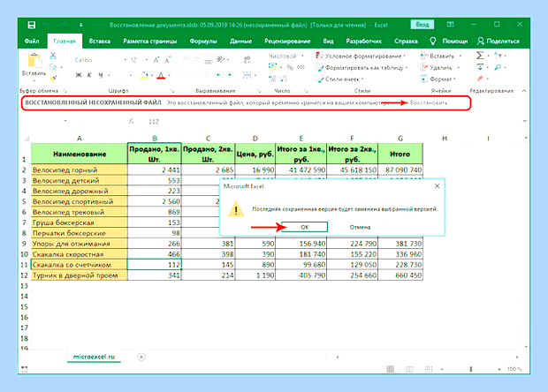The width and height of the screenshot is (548, 392).
Task: Open the Файл tab
Action: click(32, 41)
